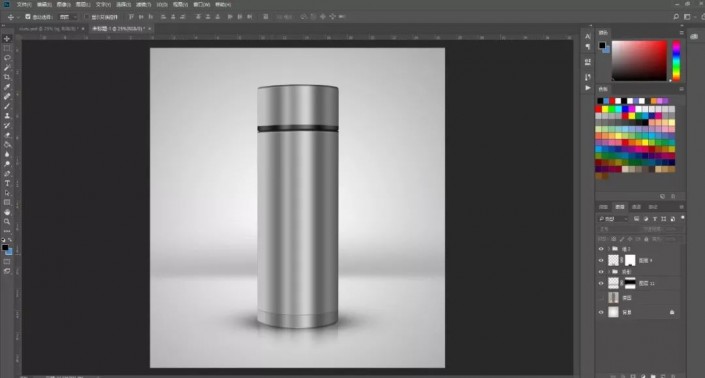Select the Crop tool
This screenshot has width=705, height=378.
click(7, 77)
